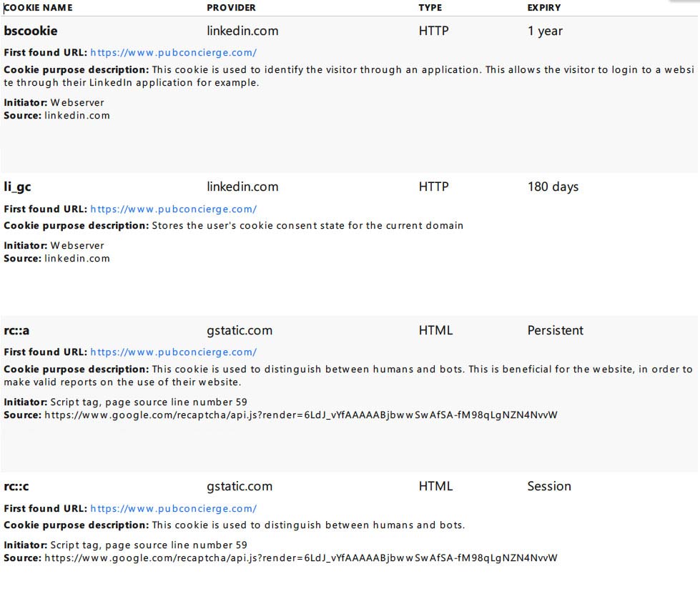700x589 pixels.
Task: Select the rc::a cookie name
Action: click(16, 331)
